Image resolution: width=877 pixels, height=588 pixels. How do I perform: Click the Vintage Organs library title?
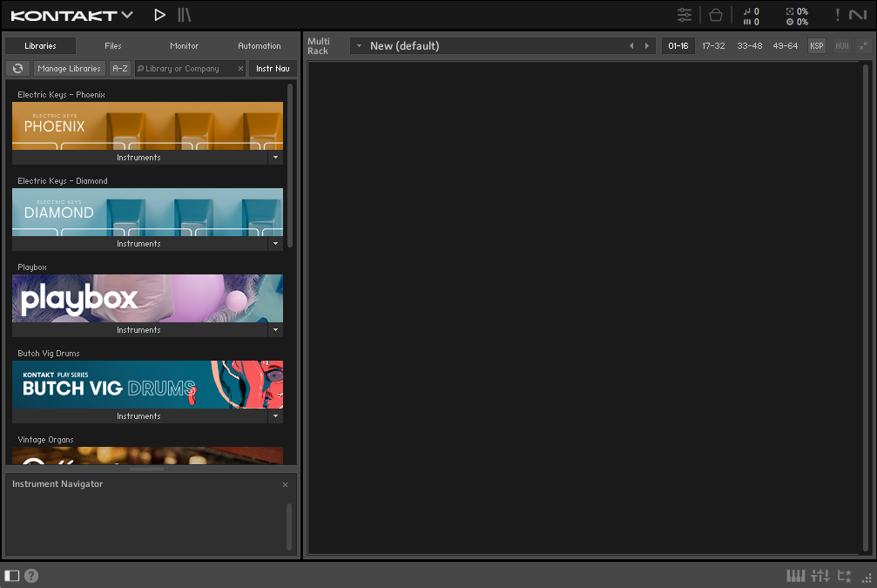pyautogui.click(x=45, y=439)
